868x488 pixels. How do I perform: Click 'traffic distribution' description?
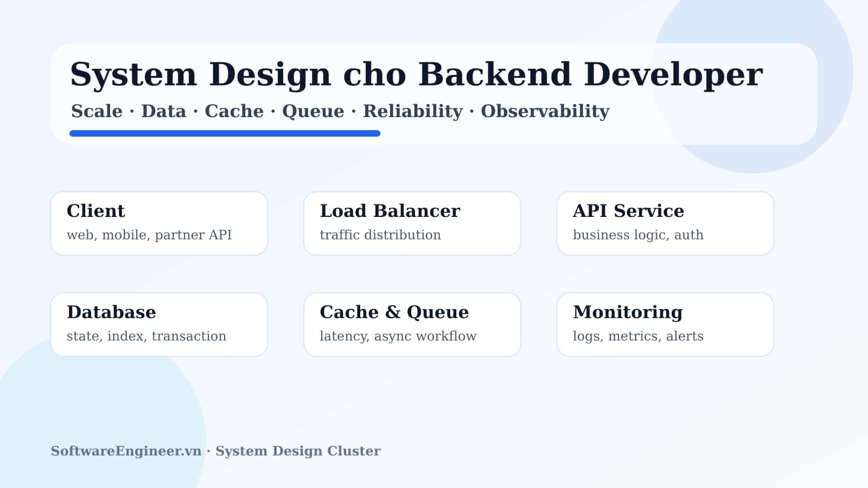coord(380,235)
